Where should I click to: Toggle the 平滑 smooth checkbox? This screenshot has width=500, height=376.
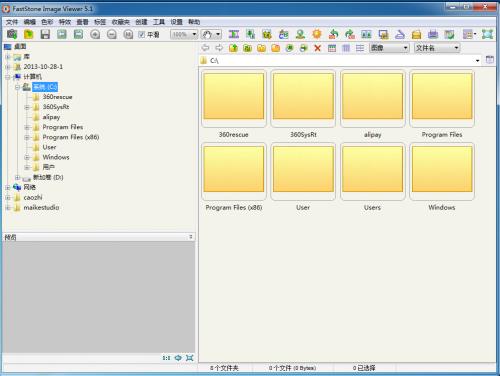(x=141, y=34)
